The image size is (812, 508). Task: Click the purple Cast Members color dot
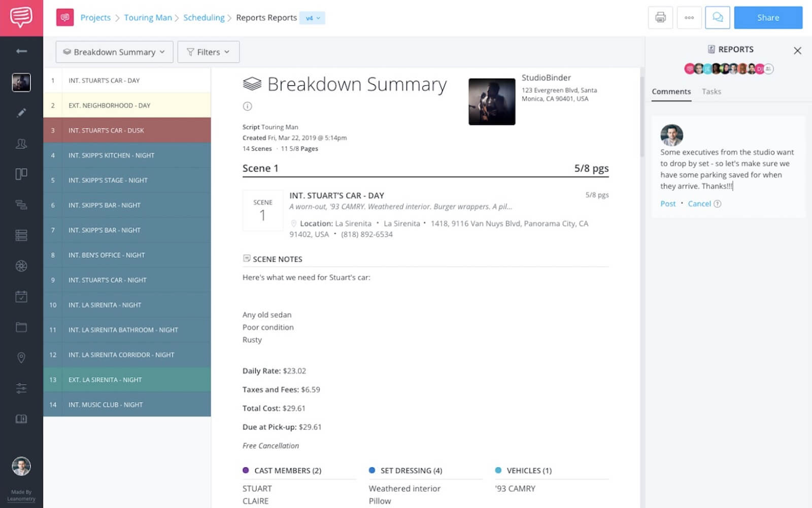(246, 470)
